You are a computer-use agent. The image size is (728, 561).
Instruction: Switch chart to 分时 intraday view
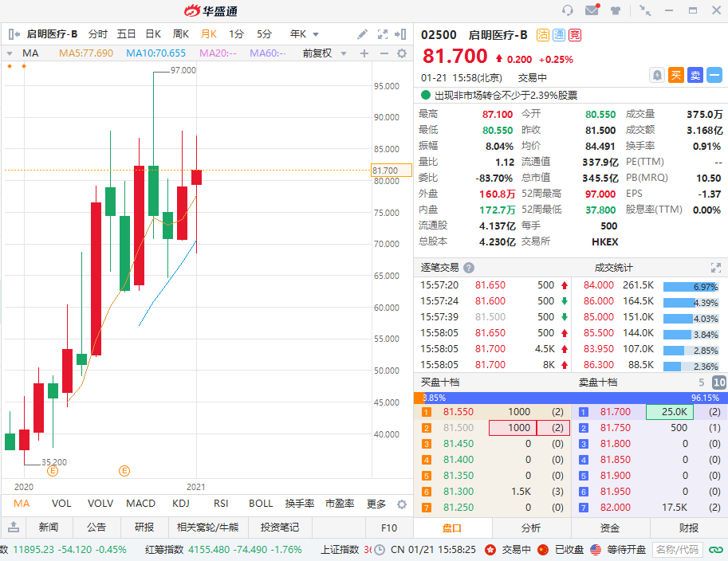[x=98, y=34]
